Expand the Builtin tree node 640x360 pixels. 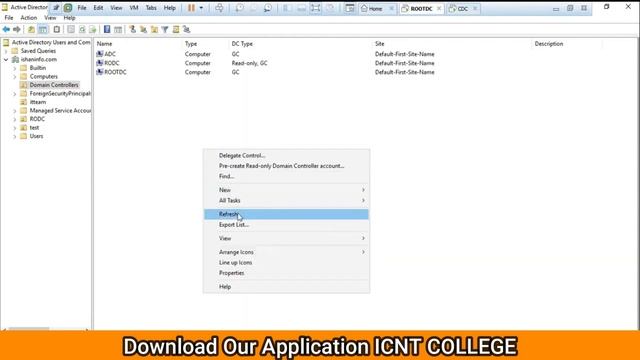[x=15, y=68]
